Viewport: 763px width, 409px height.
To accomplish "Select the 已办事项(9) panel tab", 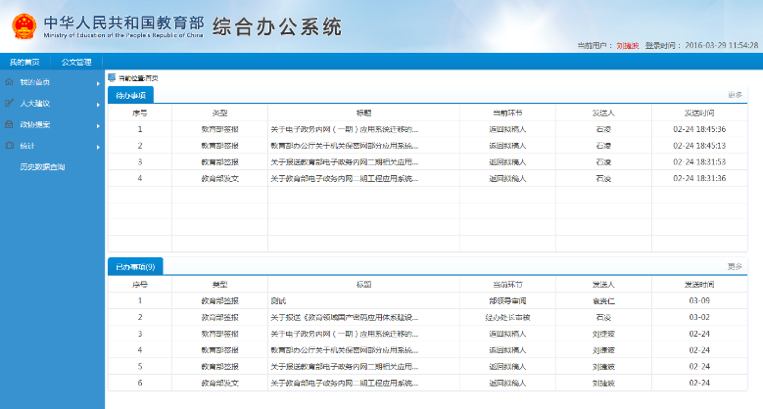I will click(x=135, y=267).
